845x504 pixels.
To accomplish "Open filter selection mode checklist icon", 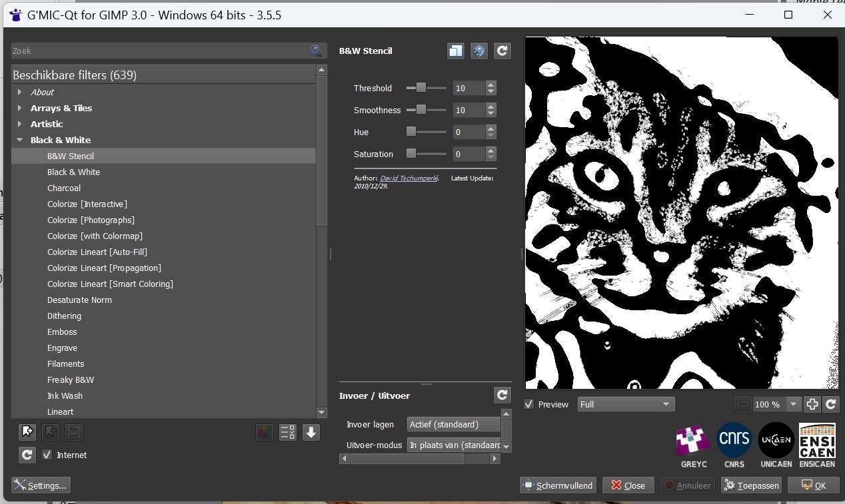I will 288,432.
